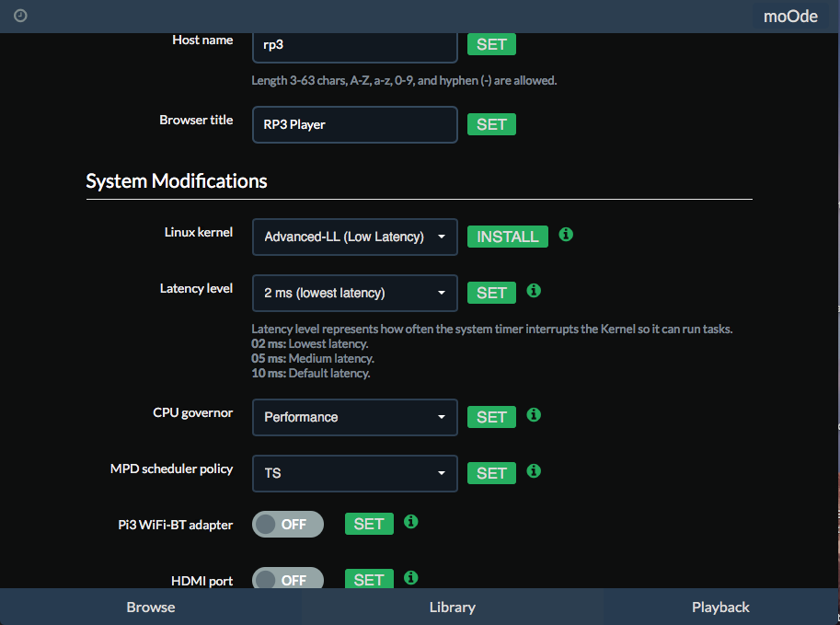Click SET next to Browser title
The width and height of the screenshot is (840, 625).
tap(491, 124)
